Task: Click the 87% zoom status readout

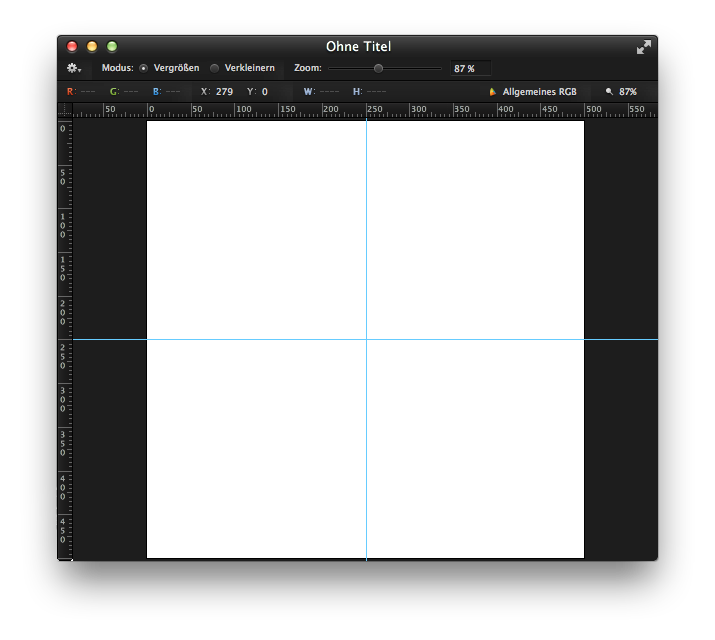Action: click(x=628, y=92)
